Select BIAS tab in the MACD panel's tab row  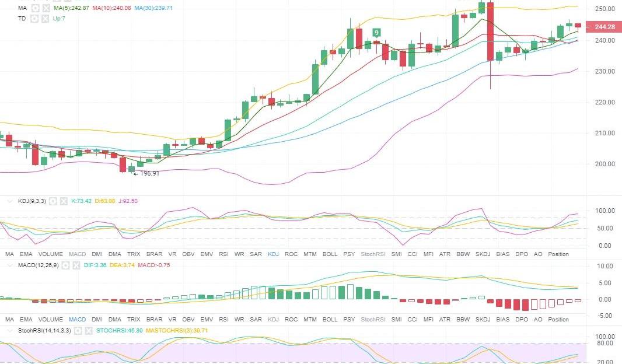click(x=502, y=320)
